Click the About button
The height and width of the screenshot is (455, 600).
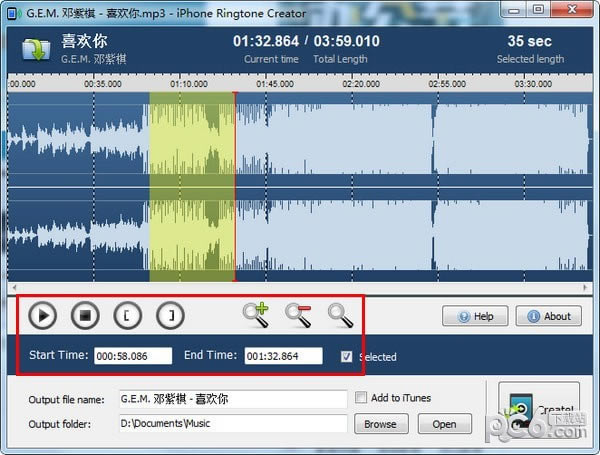pyautogui.click(x=548, y=316)
